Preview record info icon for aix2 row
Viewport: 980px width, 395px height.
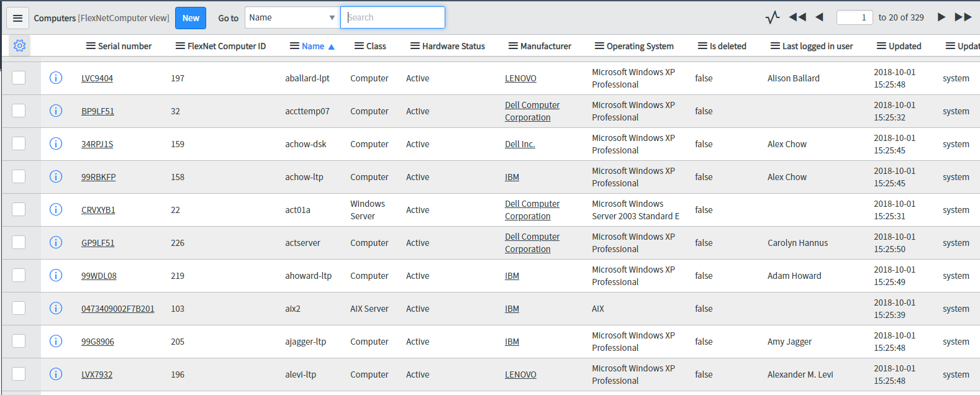click(56, 309)
